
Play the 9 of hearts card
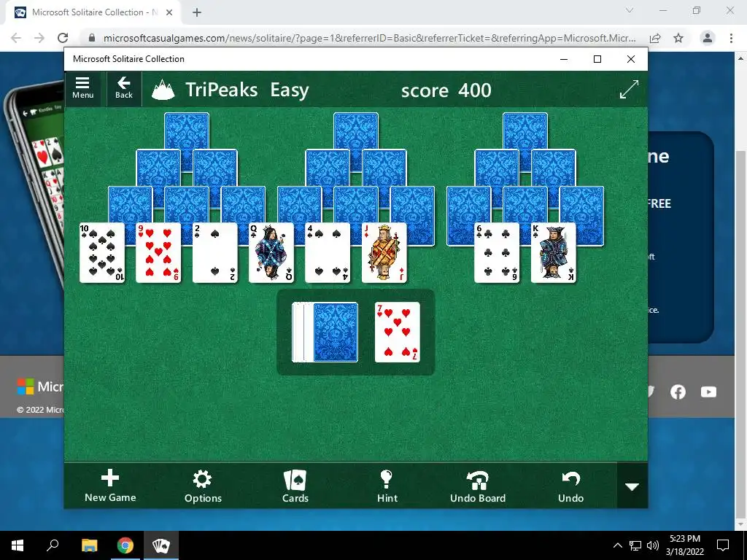(158, 253)
